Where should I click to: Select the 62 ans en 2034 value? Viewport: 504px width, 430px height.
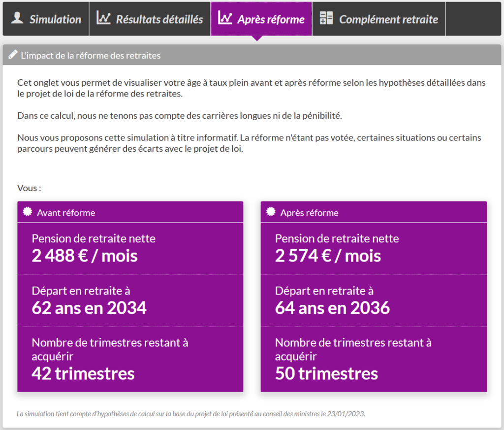[x=89, y=308]
